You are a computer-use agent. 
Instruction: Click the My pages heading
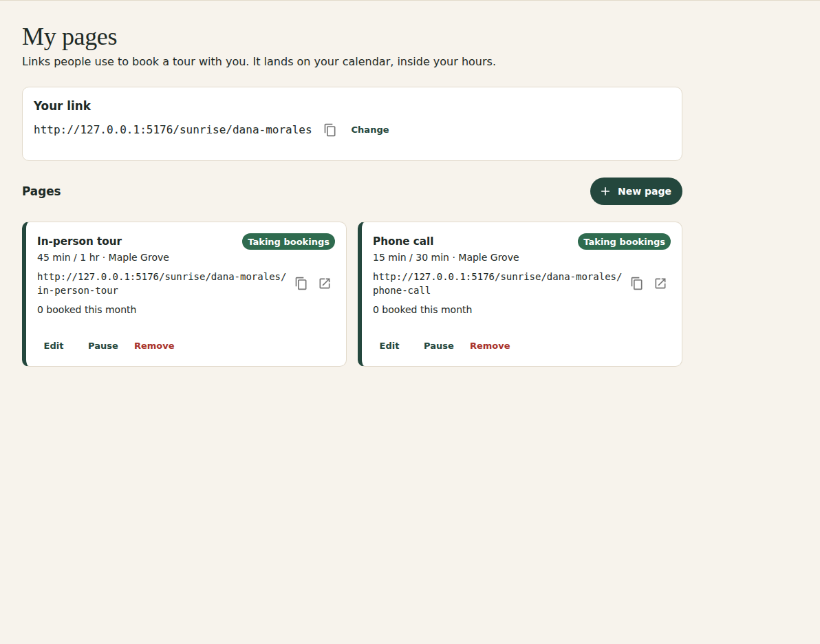point(69,37)
